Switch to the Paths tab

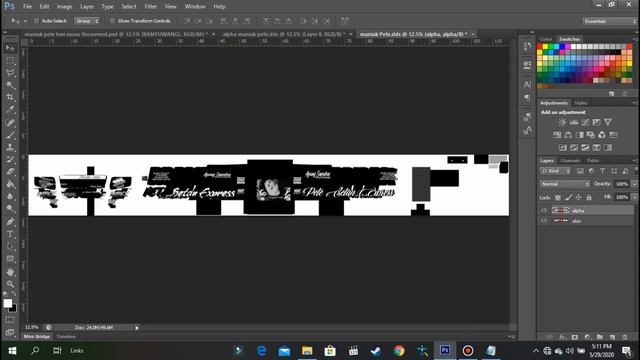pos(593,161)
